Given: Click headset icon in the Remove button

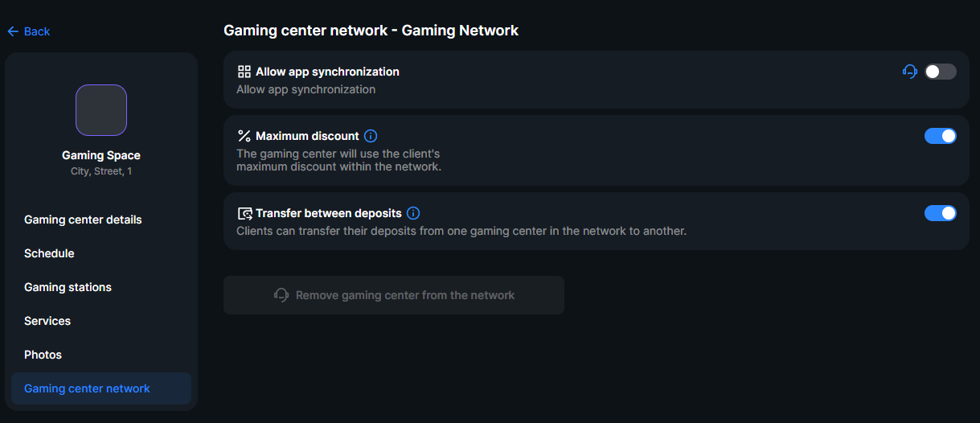Looking at the screenshot, I should (x=281, y=295).
